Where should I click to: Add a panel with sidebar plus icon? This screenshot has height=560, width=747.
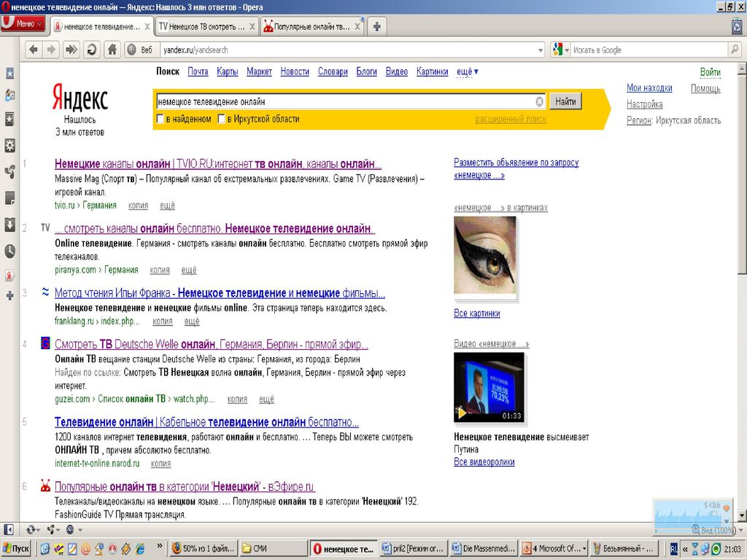(x=9, y=296)
